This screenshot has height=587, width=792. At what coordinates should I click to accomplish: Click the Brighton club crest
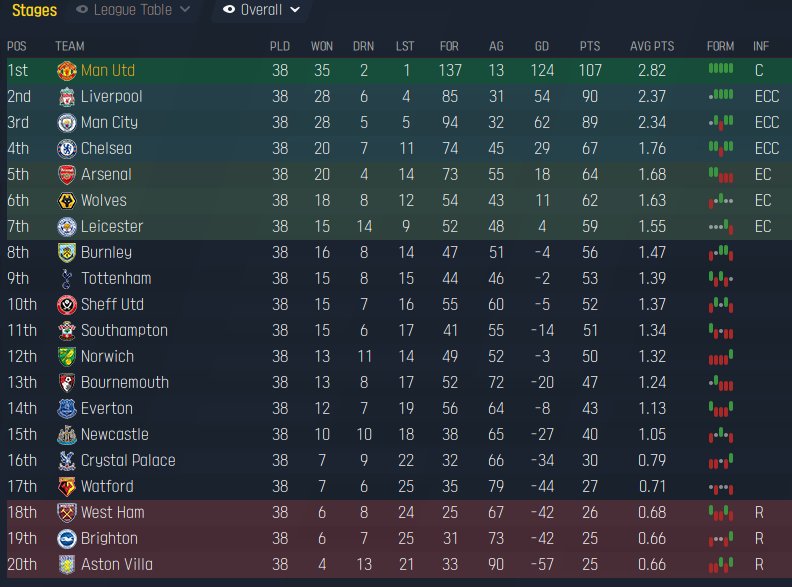[67, 539]
